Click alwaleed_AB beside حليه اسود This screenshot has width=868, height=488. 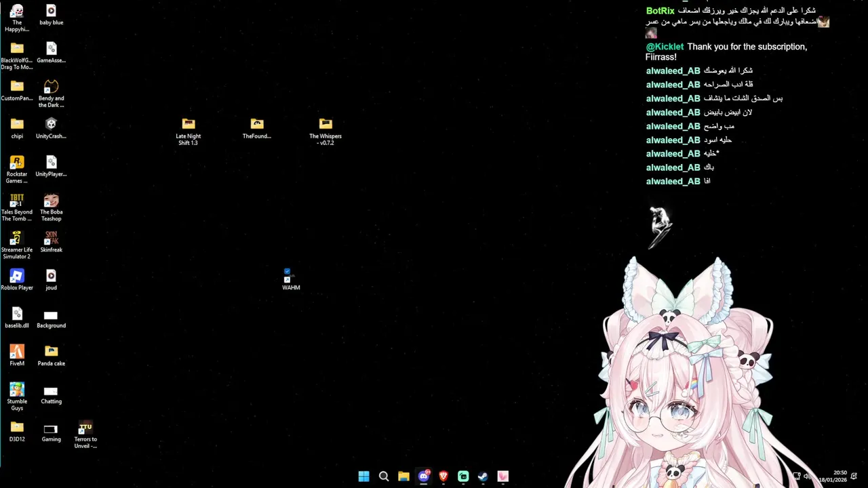[673, 140]
